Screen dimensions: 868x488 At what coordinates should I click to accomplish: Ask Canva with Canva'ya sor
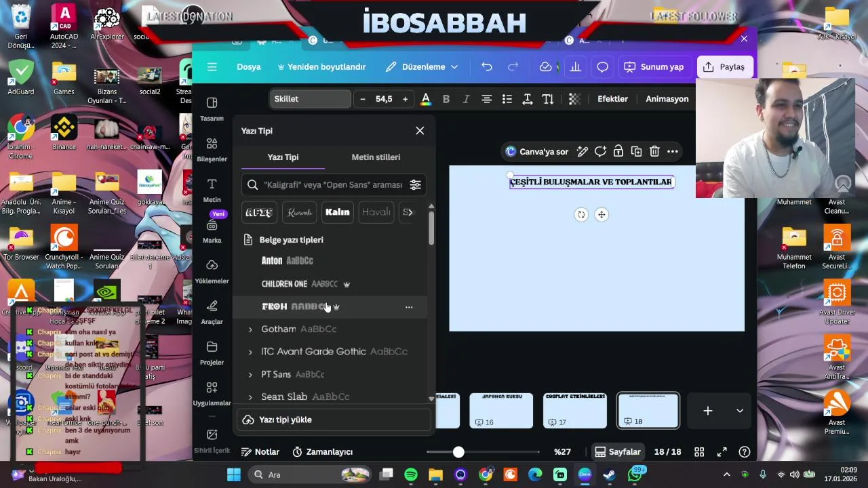pos(537,152)
